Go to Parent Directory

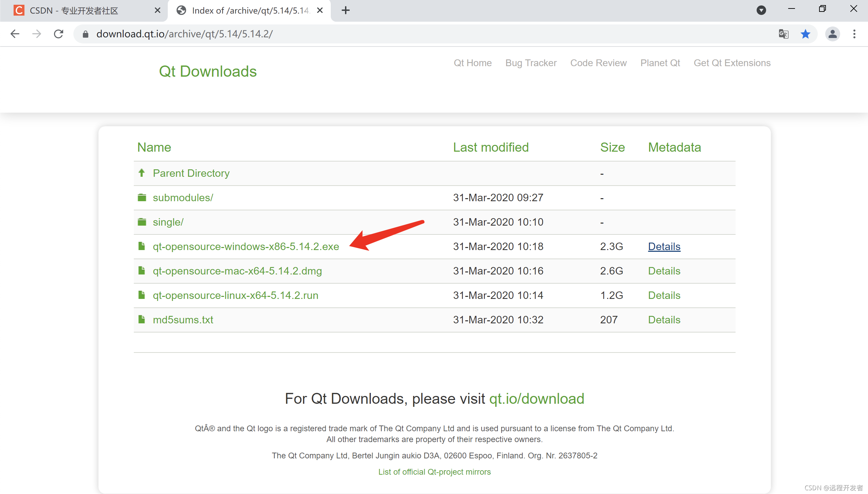tap(191, 173)
